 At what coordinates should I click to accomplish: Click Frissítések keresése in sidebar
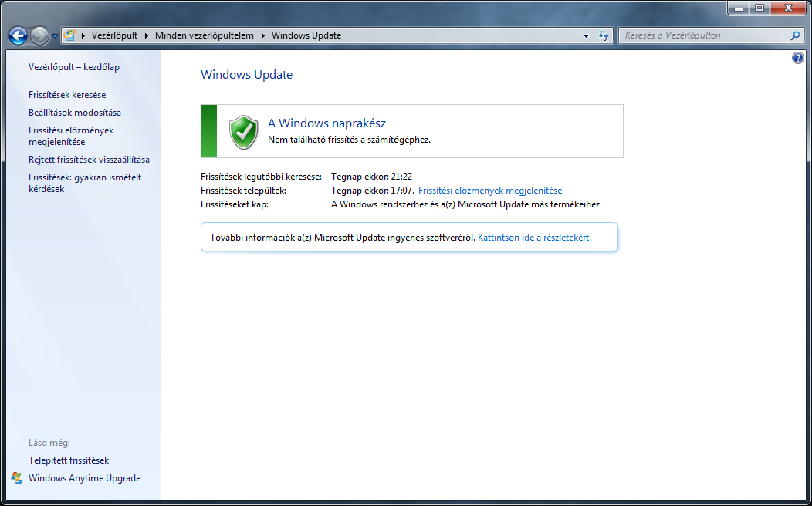pyautogui.click(x=67, y=95)
